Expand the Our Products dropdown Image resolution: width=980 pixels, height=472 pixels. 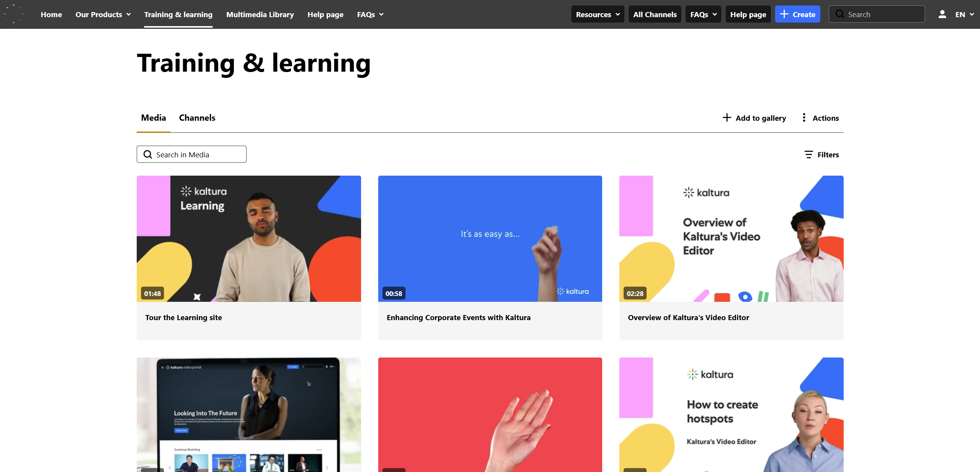[x=103, y=14]
